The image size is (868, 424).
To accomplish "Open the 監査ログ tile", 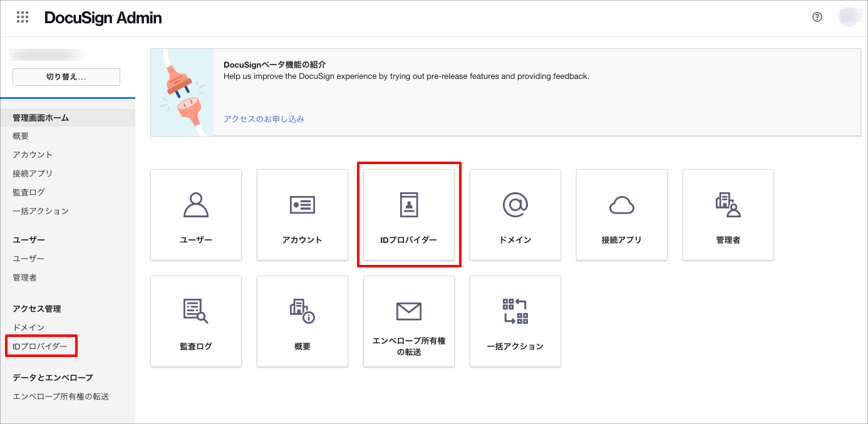I will [x=196, y=321].
